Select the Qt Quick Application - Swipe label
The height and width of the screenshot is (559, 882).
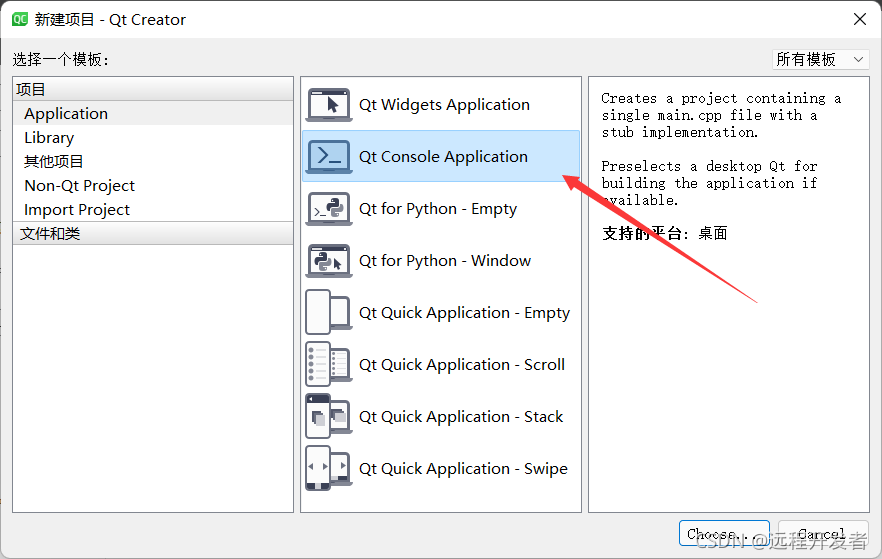tap(464, 468)
